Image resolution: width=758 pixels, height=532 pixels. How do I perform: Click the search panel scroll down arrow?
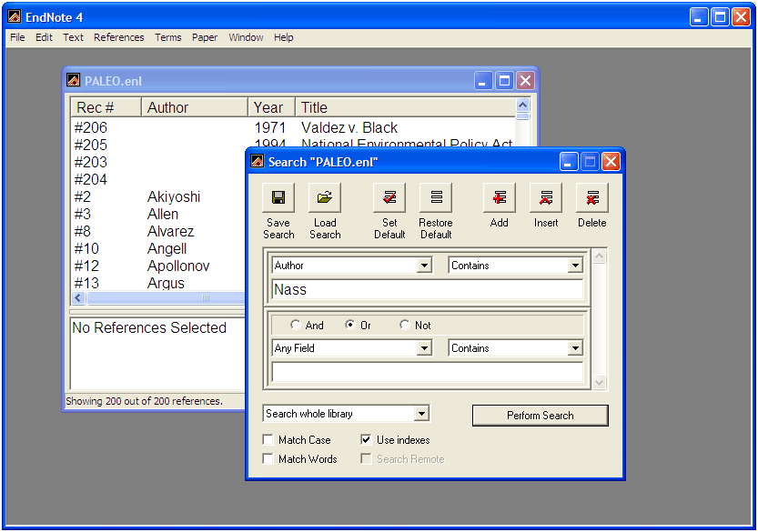599,383
